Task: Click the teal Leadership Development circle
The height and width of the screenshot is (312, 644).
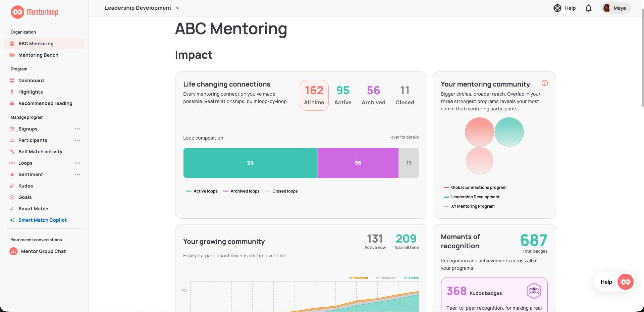Action: [509, 132]
